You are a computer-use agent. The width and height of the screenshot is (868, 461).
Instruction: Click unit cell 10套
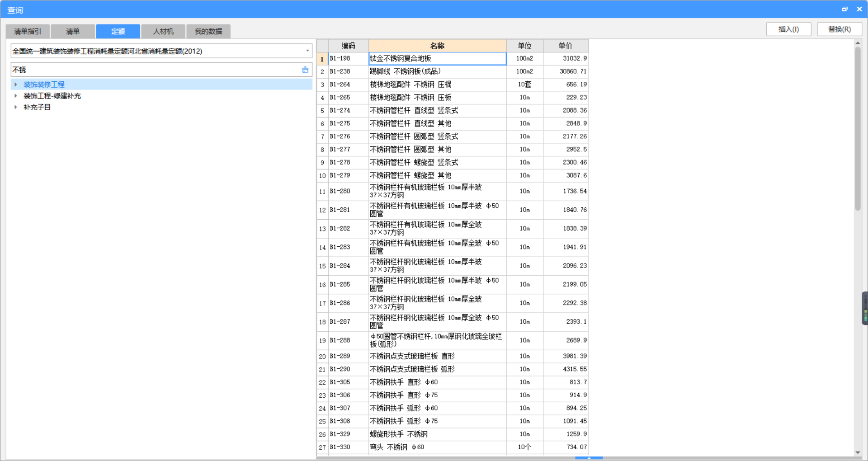point(525,85)
